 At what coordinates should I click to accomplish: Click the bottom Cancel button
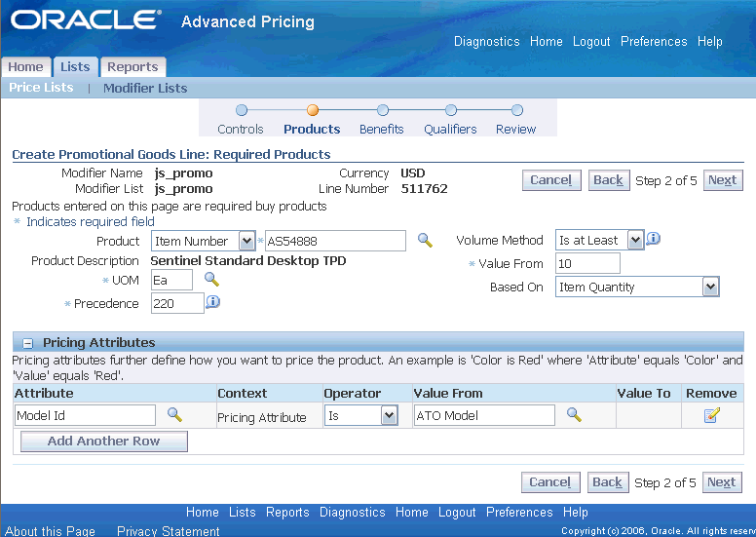pyautogui.click(x=550, y=482)
